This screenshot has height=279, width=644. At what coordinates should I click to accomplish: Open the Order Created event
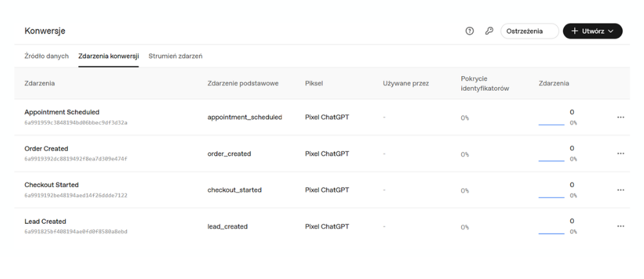(47, 148)
